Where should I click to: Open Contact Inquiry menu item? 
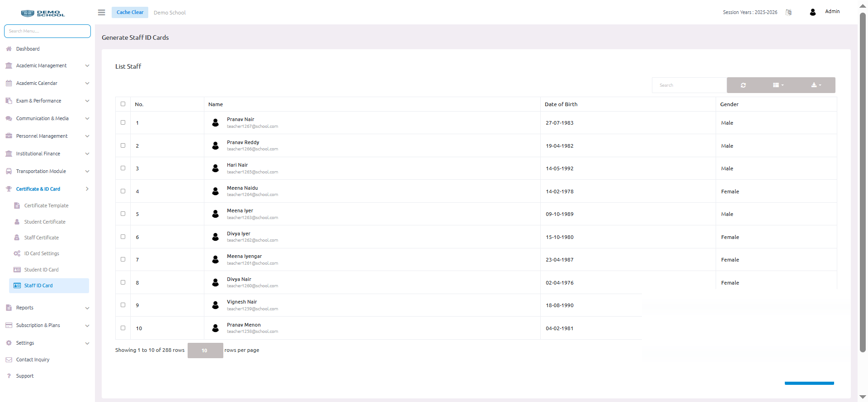pos(33,360)
